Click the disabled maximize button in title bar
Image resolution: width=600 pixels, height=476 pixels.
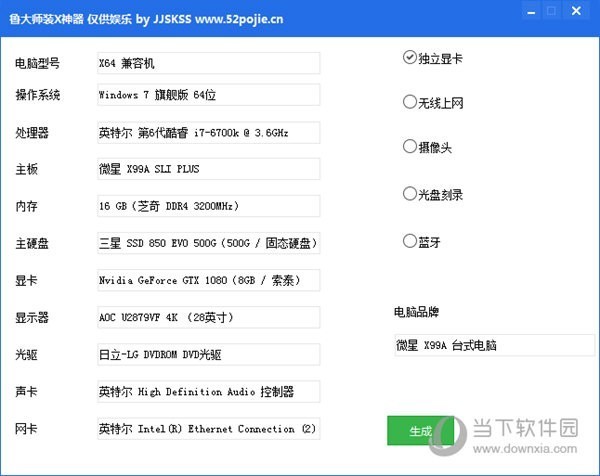[x=551, y=11]
